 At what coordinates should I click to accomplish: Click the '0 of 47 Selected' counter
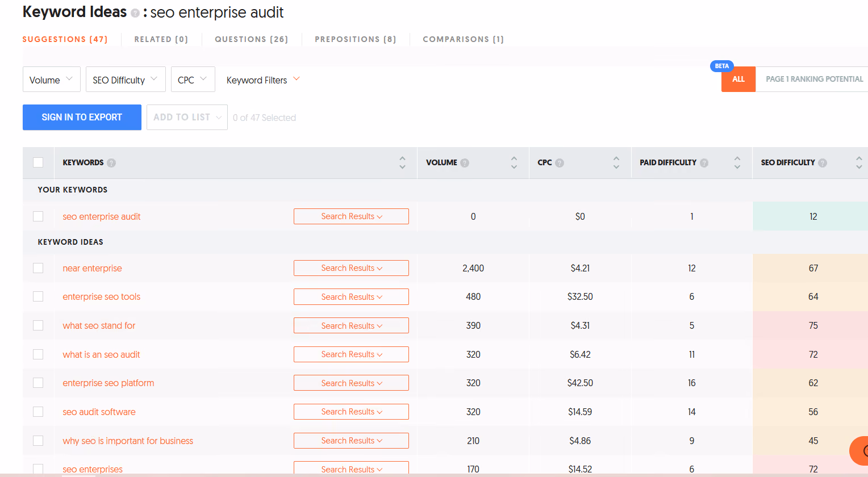(264, 118)
